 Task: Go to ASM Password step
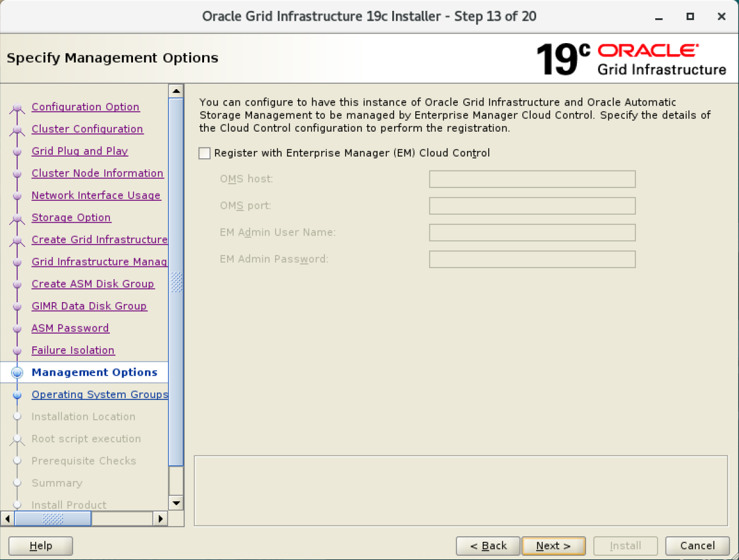pos(70,328)
